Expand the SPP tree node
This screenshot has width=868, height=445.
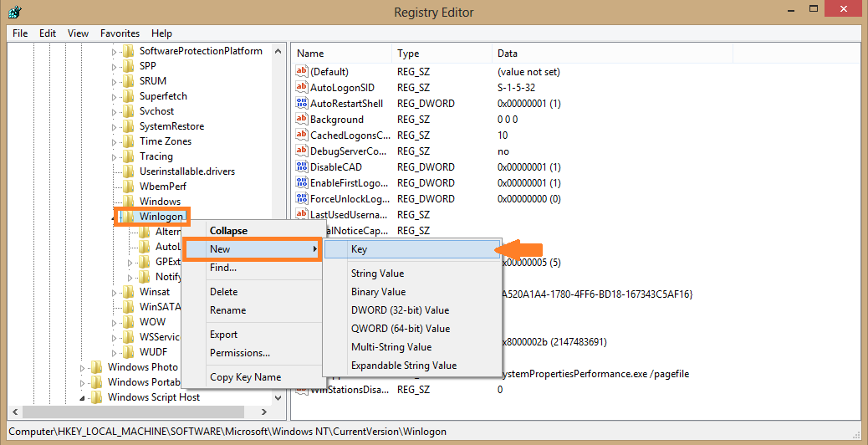115,67
